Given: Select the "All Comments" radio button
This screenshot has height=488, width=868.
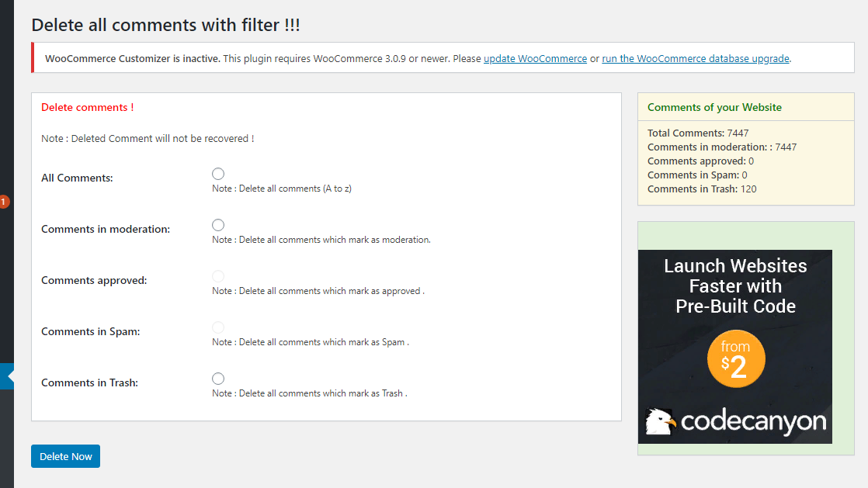Looking at the screenshot, I should pos(218,174).
